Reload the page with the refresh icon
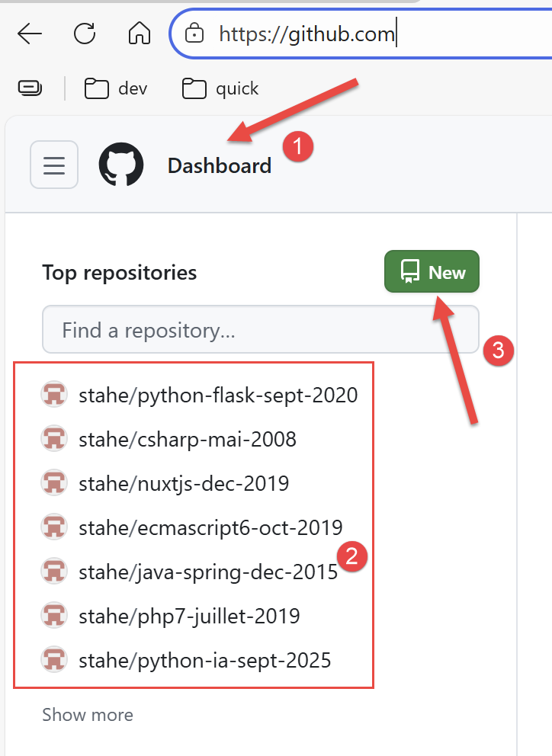 click(x=84, y=34)
